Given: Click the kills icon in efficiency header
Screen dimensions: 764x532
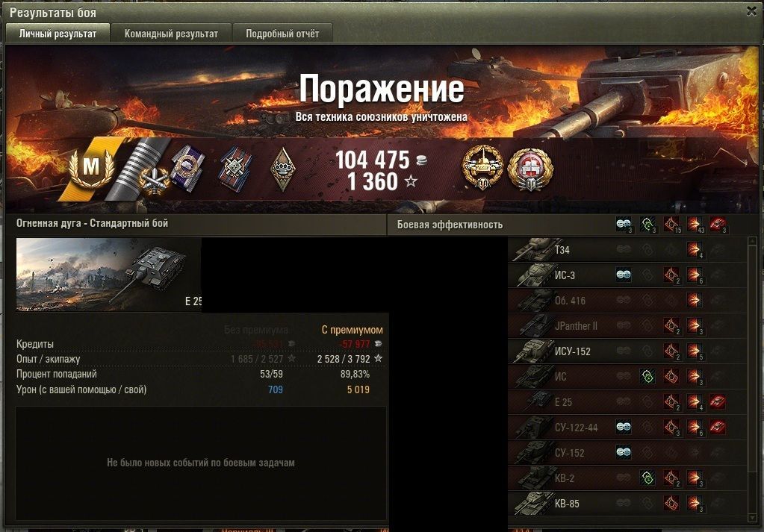Looking at the screenshot, I should tap(718, 225).
